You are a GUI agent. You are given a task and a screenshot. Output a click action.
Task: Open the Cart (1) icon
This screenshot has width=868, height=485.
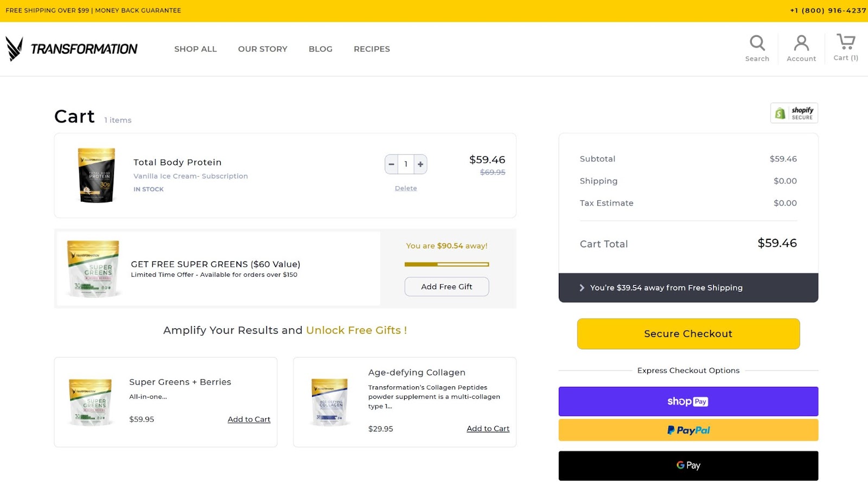click(846, 48)
